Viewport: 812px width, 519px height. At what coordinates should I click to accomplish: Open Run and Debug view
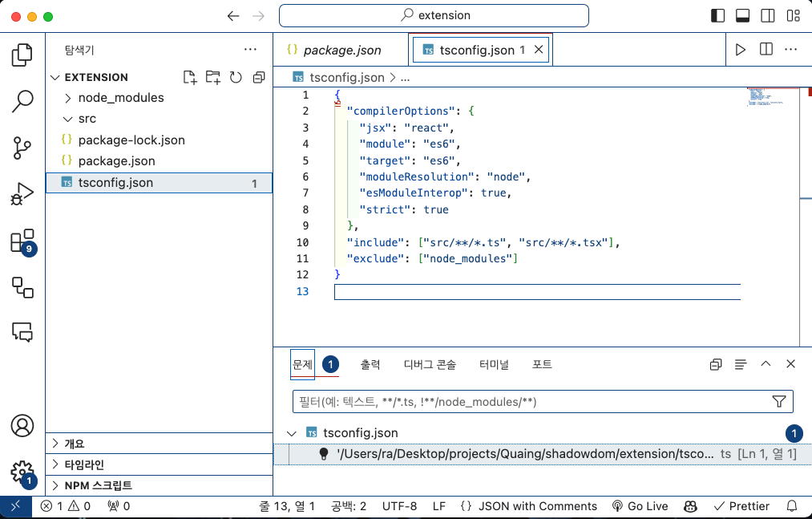pos(22,194)
